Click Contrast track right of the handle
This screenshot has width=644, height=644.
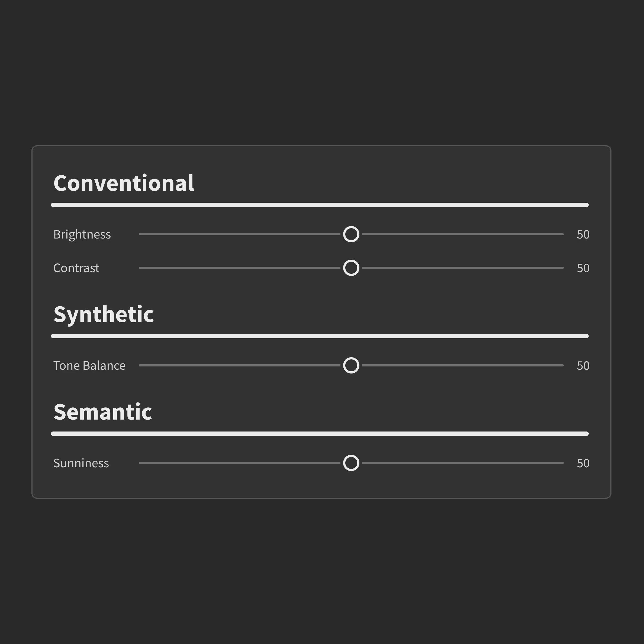[x=463, y=268]
